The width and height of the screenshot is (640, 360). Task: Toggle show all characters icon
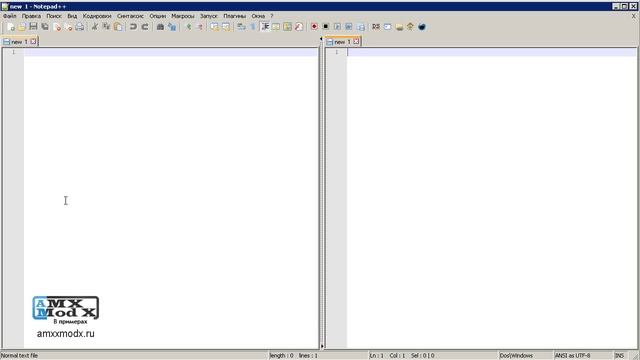coord(253,27)
